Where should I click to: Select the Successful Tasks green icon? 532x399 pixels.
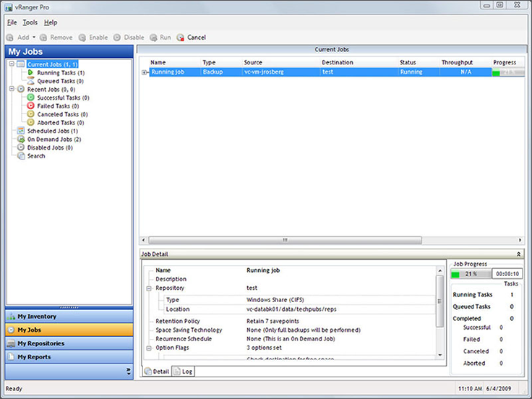(x=30, y=98)
